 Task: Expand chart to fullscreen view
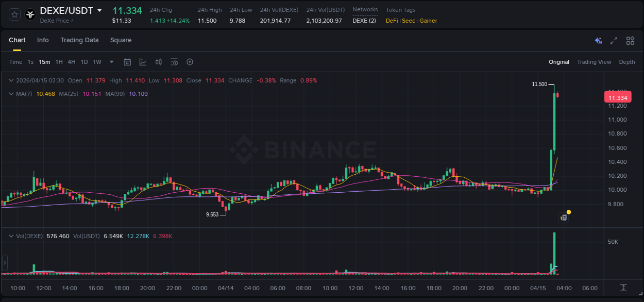coord(613,40)
